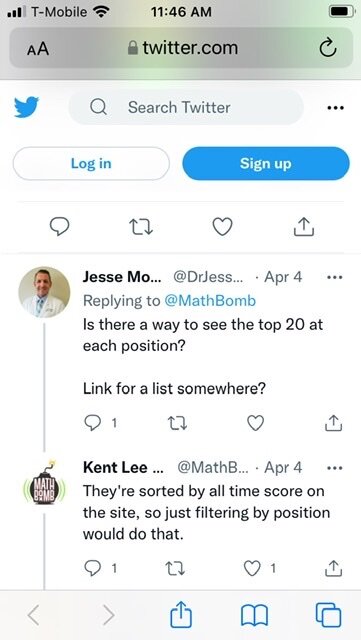Click the Search Twitter field

186,107
